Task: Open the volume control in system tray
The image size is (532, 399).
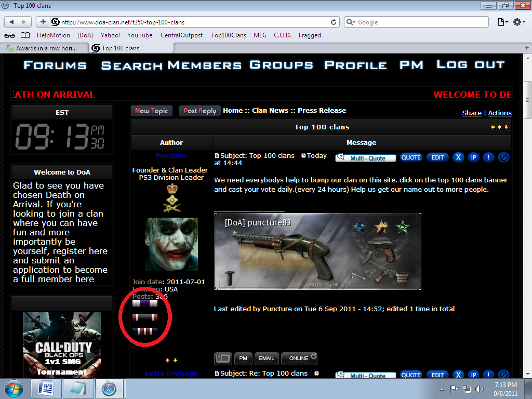Action: coord(480,389)
